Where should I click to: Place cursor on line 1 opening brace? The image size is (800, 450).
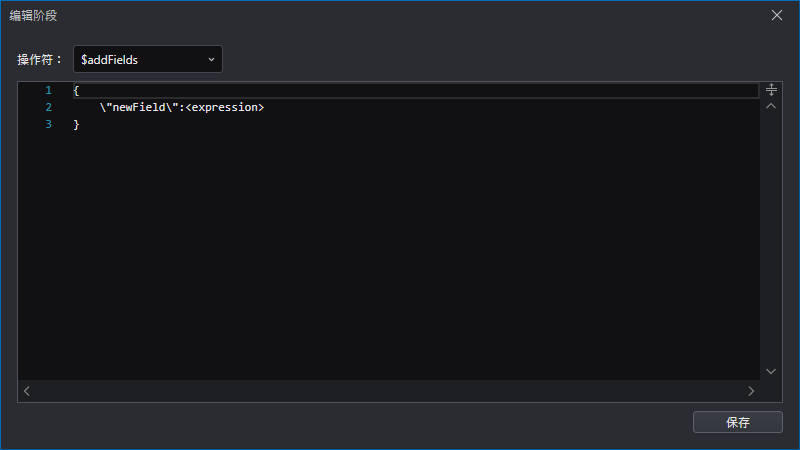click(76, 90)
